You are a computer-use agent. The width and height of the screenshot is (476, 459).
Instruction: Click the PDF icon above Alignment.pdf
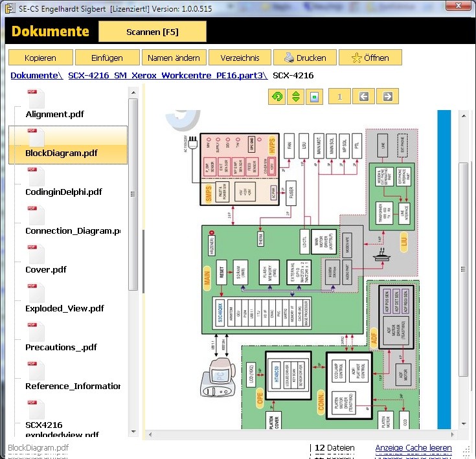coord(35,98)
